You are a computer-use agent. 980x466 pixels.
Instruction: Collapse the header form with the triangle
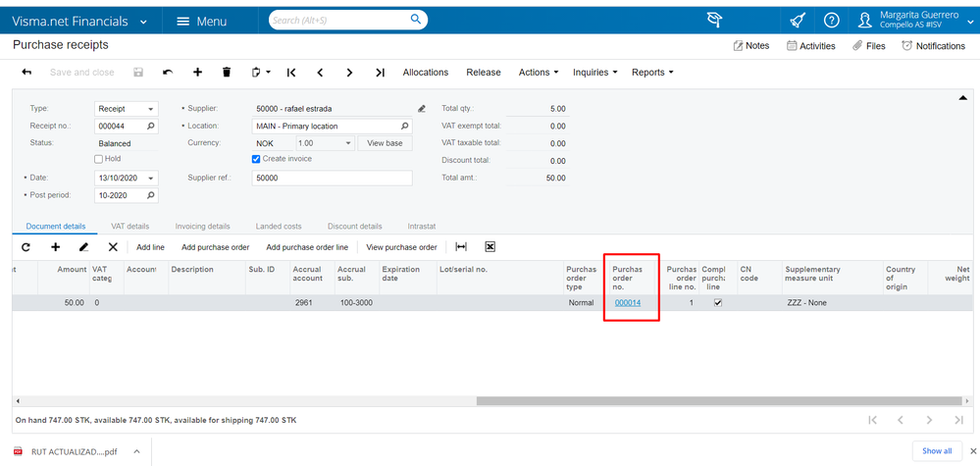coord(962,98)
